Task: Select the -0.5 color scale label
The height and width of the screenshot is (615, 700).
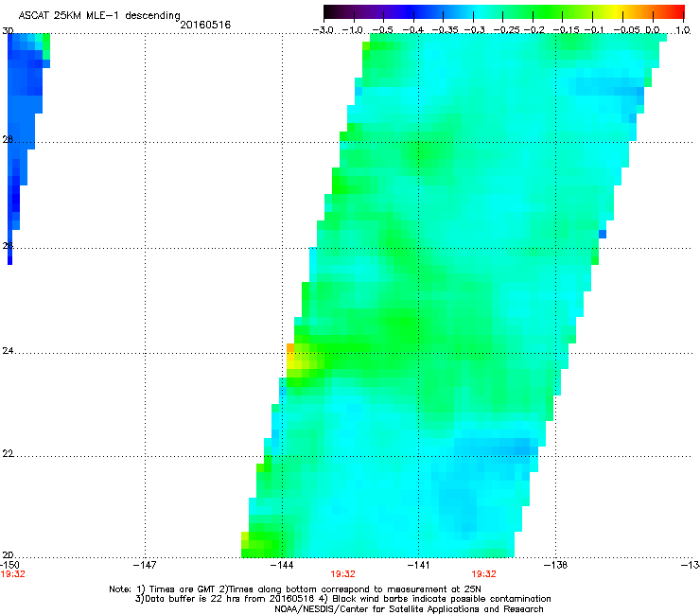Action: (x=382, y=30)
